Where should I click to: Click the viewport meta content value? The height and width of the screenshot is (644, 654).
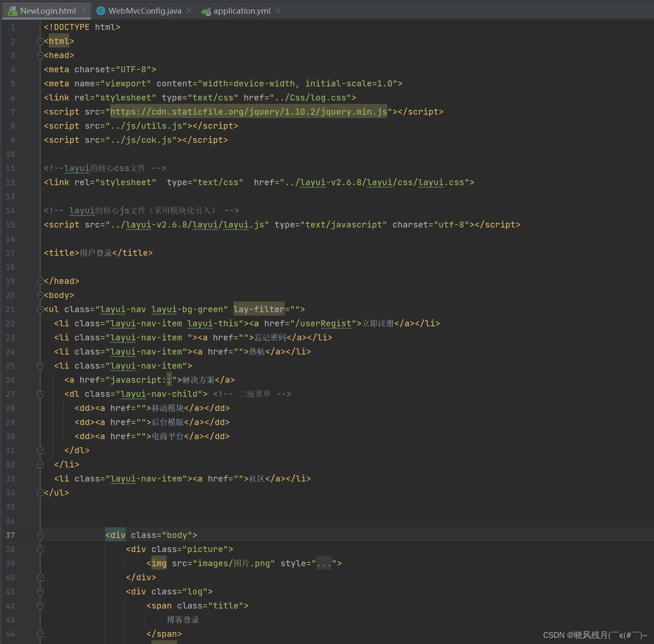coord(298,83)
